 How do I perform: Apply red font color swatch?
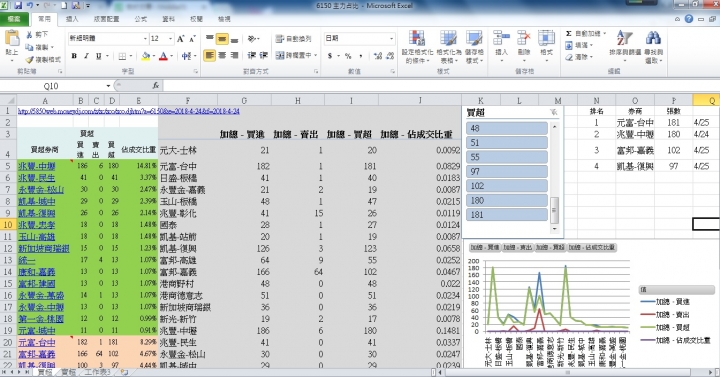(163, 56)
